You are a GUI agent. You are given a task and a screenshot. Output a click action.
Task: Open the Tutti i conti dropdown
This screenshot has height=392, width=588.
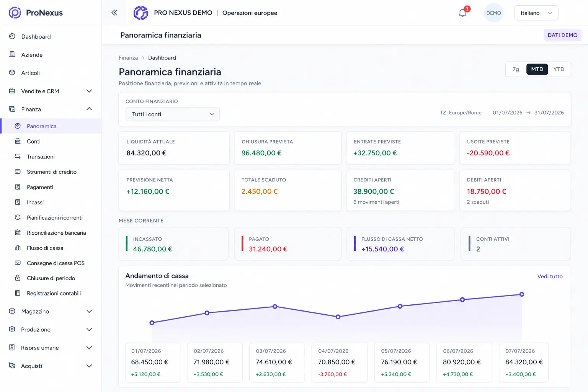point(173,114)
